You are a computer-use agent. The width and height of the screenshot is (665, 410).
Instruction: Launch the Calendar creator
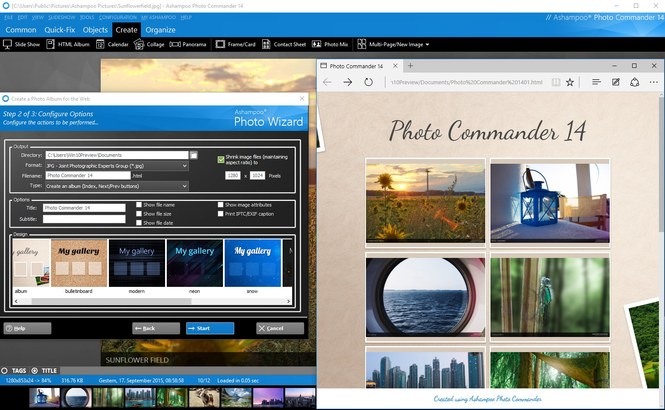(x=112, y=44)
